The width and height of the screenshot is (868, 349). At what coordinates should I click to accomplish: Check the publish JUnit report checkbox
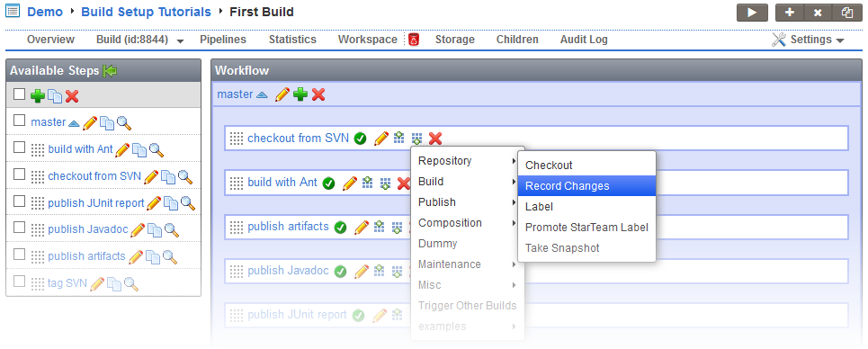pos(20,201)
